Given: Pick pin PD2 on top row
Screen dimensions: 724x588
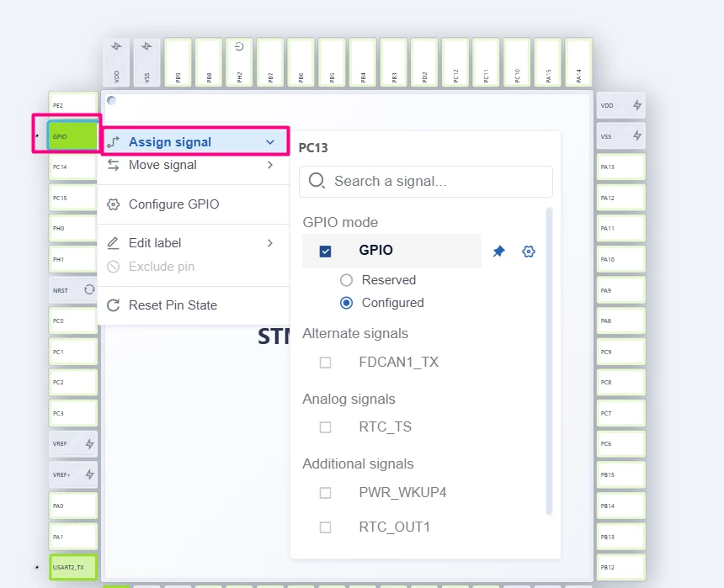Looking at the screenshot, I should click(x=424, y=62).
